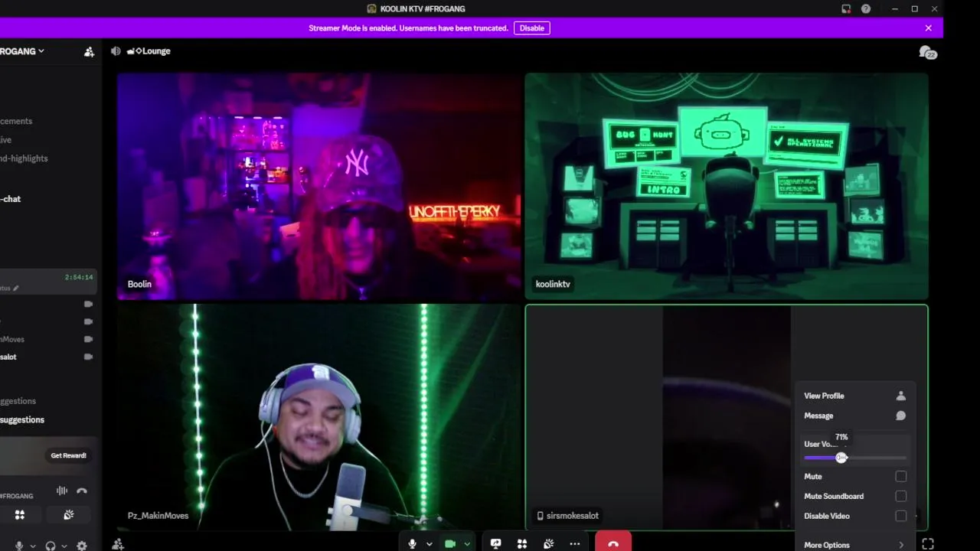Open User Settings gear icon
The width and height of the screenshot is (980, 551).
[82, 546]
